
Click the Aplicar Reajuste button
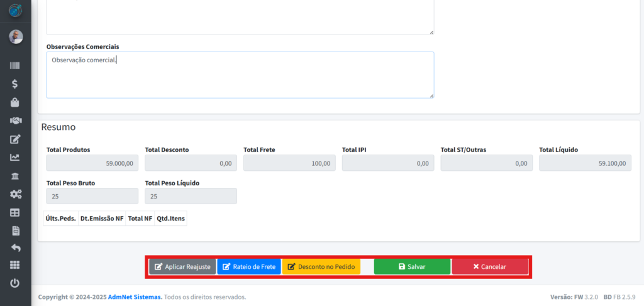coord(182,266)
